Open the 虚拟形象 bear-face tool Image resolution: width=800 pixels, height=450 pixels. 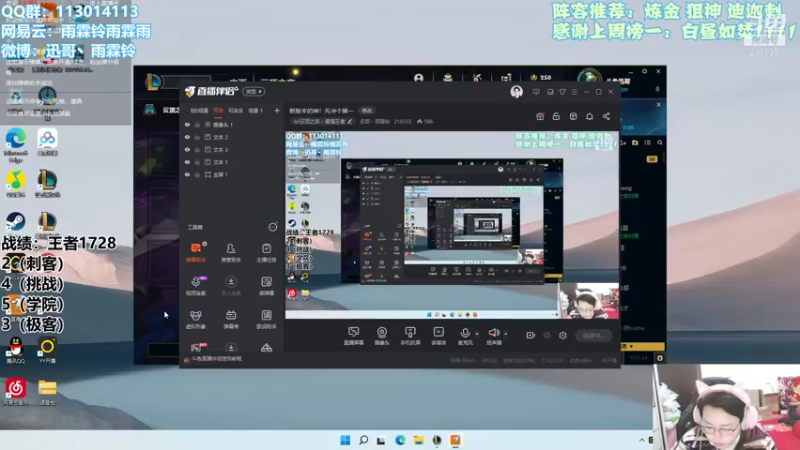tap(196, 319)
